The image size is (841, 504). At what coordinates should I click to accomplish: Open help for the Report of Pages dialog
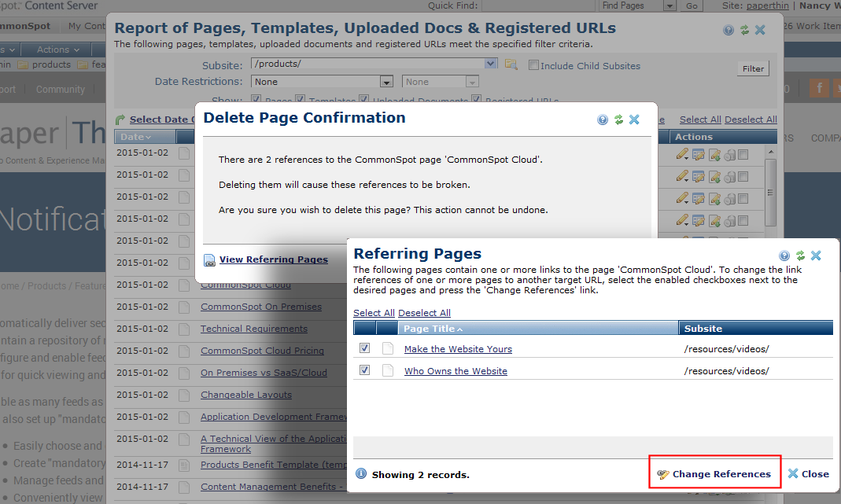click(x=728, y=30)
